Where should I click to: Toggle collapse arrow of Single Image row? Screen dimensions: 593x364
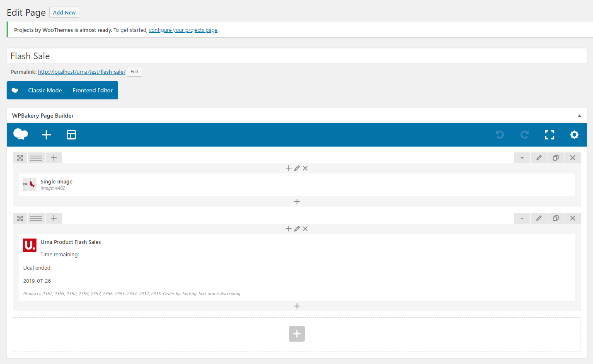522,158
